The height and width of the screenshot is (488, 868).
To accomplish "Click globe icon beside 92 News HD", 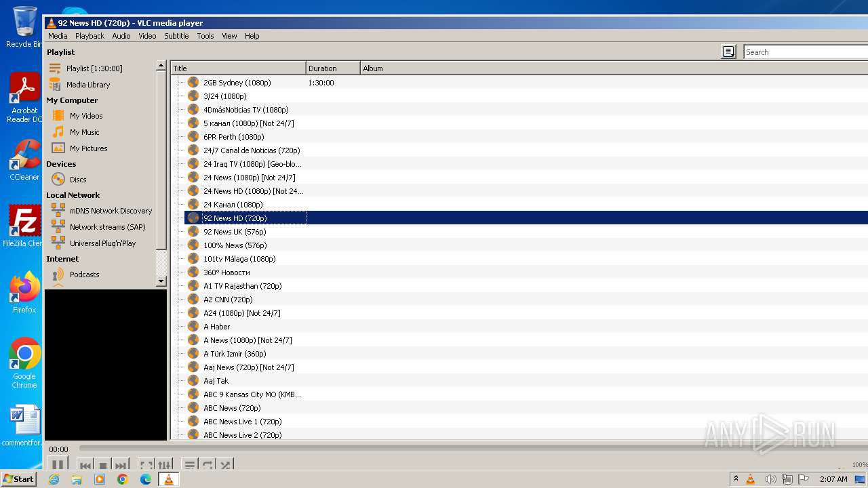I will pyautogui.click(x=193, y=218).
